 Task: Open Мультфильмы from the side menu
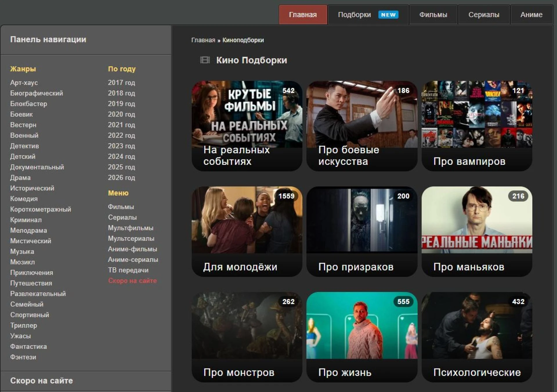click(131, 228)
